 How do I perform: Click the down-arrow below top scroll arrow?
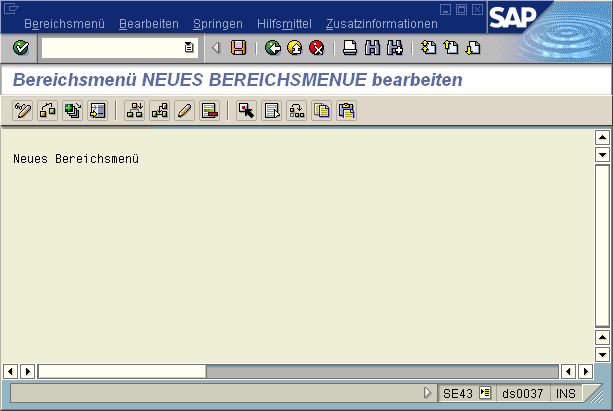(602, 154)
